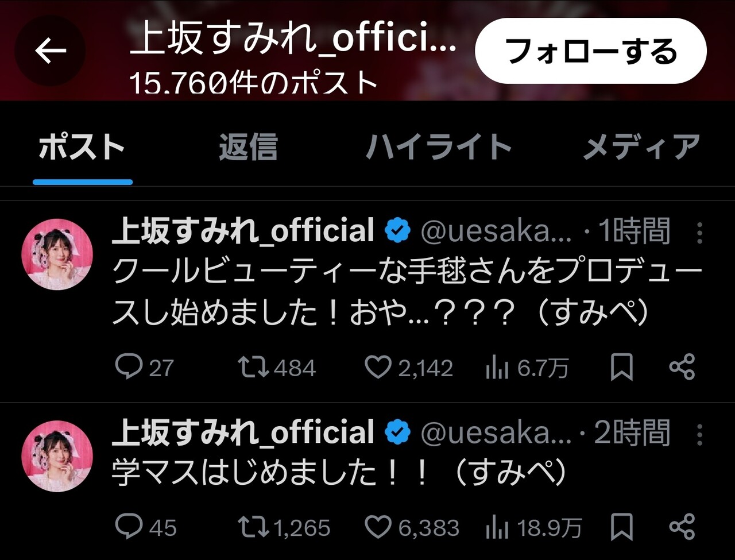Bookmark the 手毬さん post

pos(621,367)
